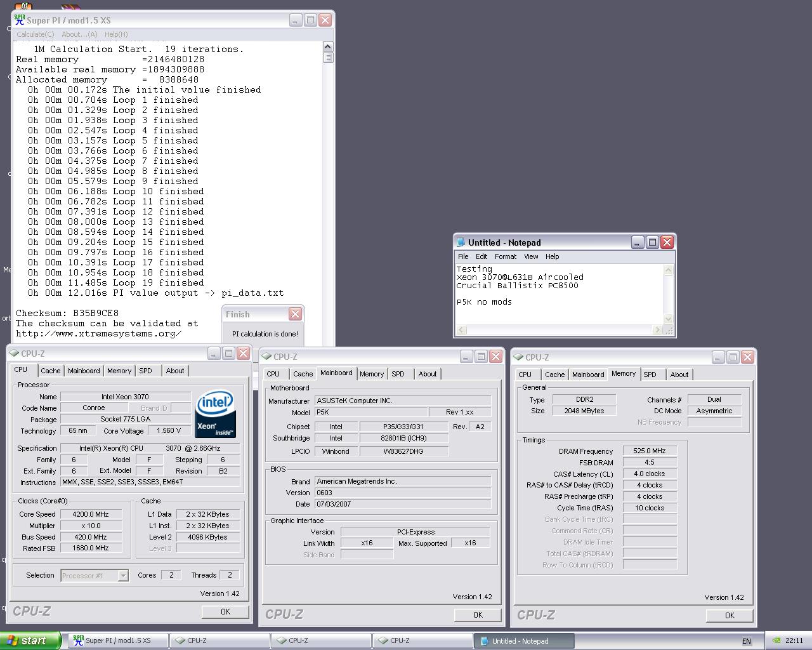
Task: Select CPU tab in right CPU-Z window
Action: [x=525, y=375]
